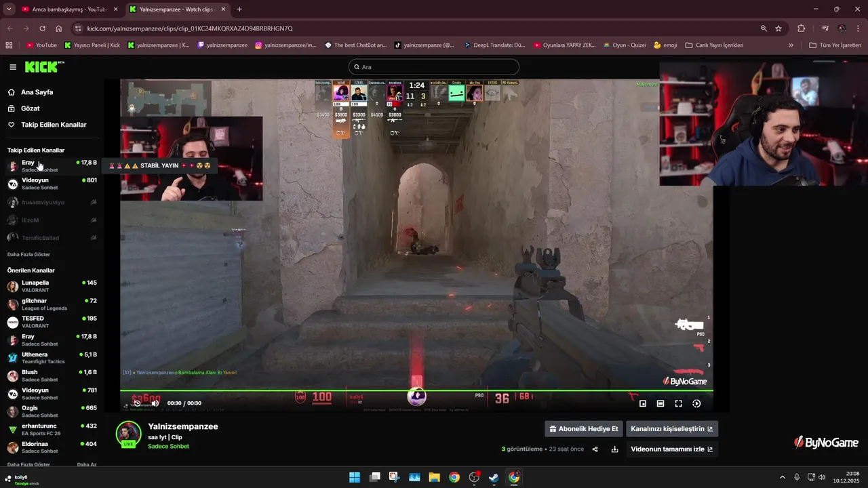Open recommended channel Ozgis
This screenshot has width=868, height=488.
click(x=52, y=411)
